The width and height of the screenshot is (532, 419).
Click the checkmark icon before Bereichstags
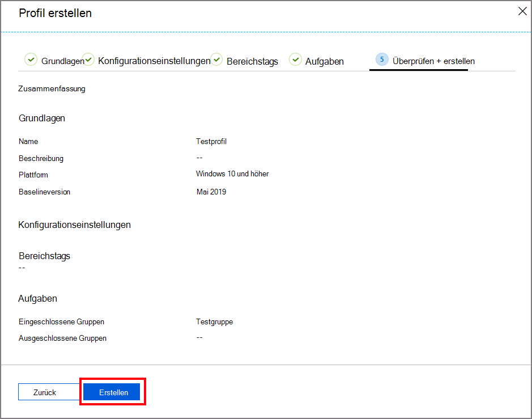tap(216, 60)
